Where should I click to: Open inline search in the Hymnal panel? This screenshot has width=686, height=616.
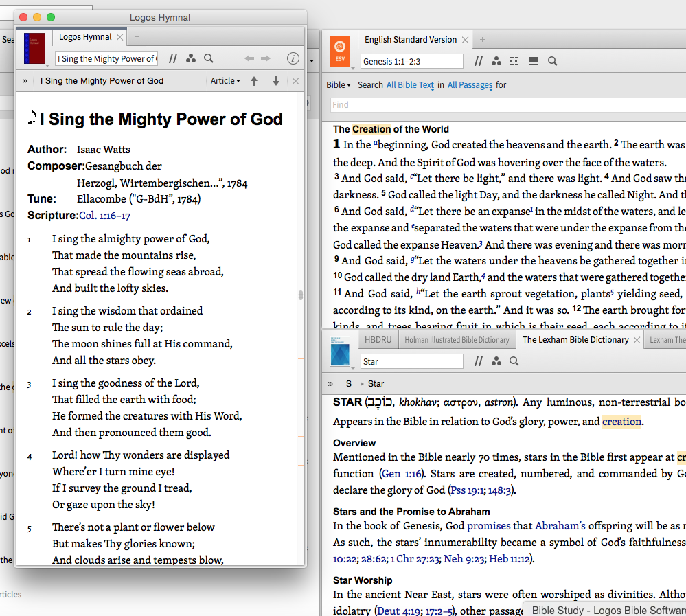(209, 58)
